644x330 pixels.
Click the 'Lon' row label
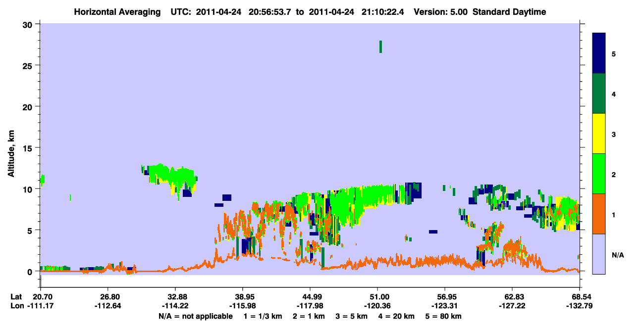point(17,306)
